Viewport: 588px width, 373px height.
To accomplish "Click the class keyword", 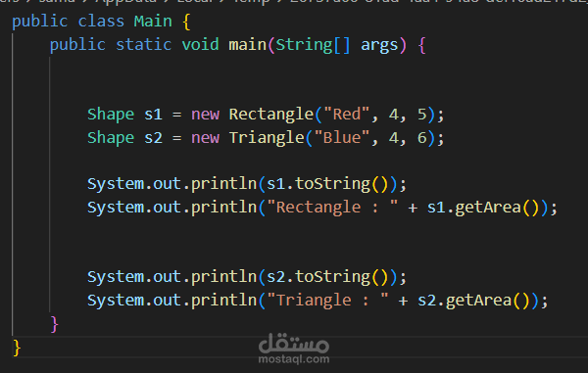I will (101, 22).
